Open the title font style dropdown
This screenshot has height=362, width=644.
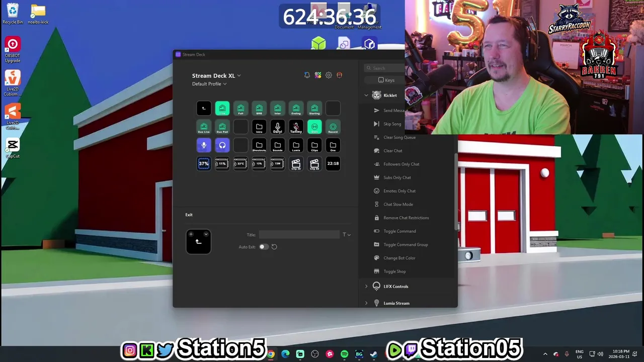[x=347, y=235]
